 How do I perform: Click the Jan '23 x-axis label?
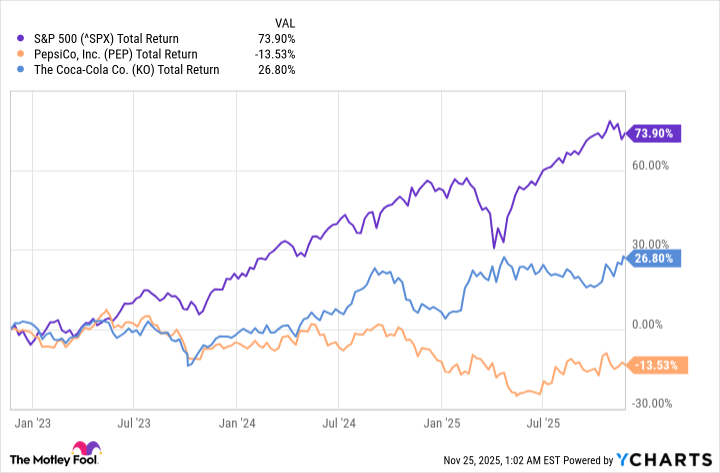click(36, 422)
